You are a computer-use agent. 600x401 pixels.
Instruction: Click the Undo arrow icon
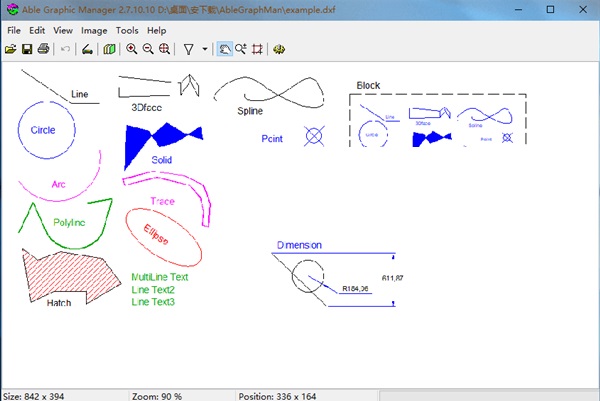[66, 48]
